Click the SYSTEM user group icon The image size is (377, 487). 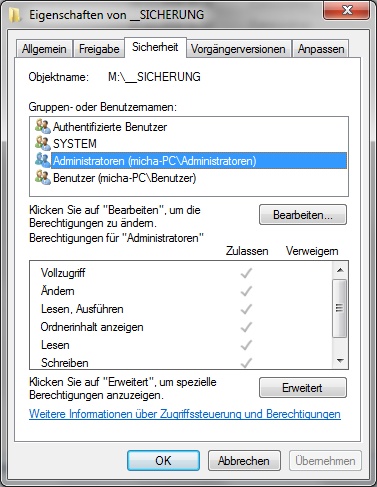43,143
